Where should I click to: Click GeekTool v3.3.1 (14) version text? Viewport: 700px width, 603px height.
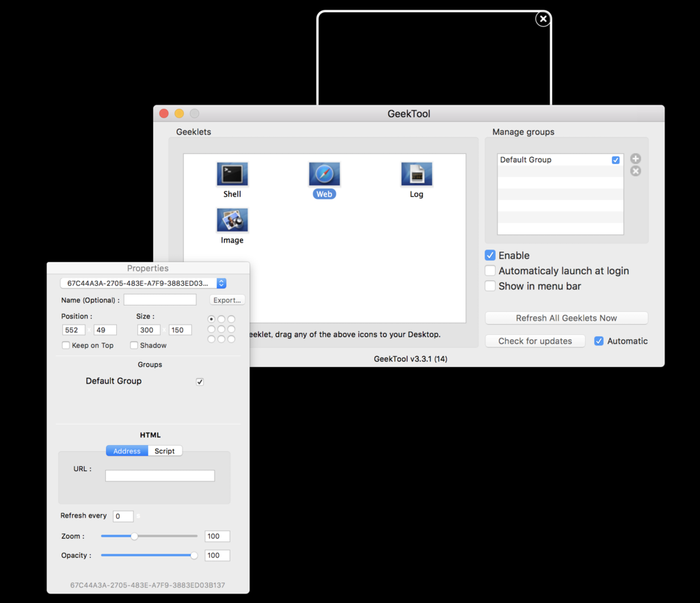point(411,359)
